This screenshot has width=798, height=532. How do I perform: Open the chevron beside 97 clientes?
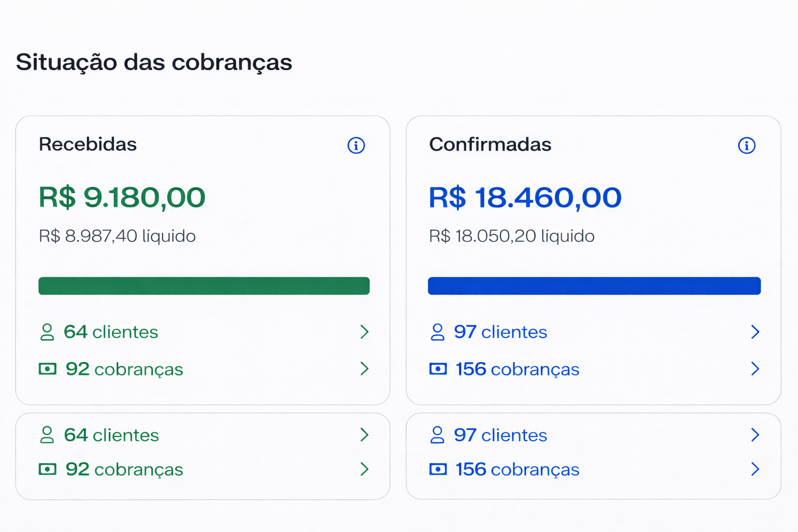pyautogui.click(x=756, y=332)
